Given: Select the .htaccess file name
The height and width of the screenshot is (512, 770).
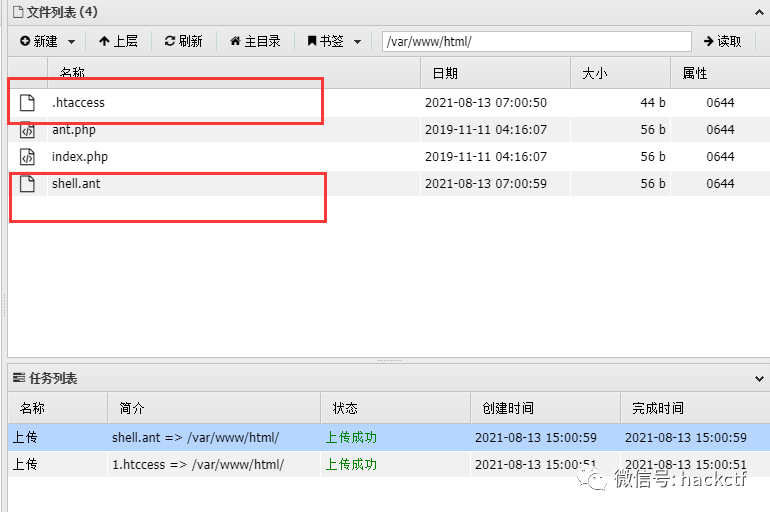Looking at the screenshot, I should coord(78,103).
